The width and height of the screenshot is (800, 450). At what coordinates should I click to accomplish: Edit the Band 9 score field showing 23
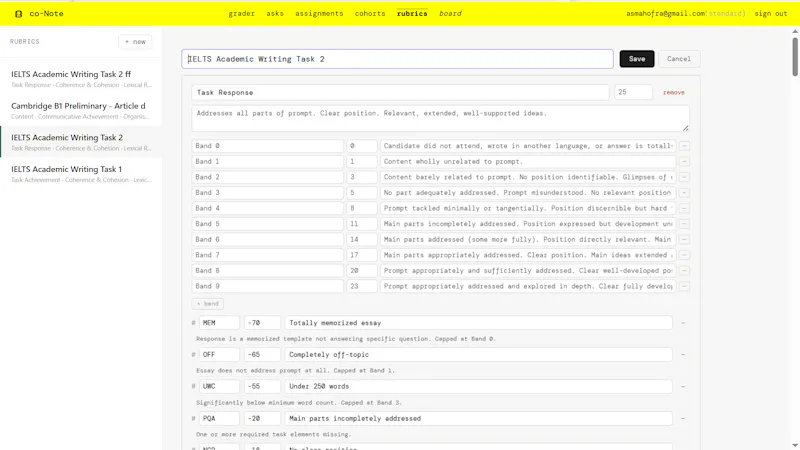(362, 286)
